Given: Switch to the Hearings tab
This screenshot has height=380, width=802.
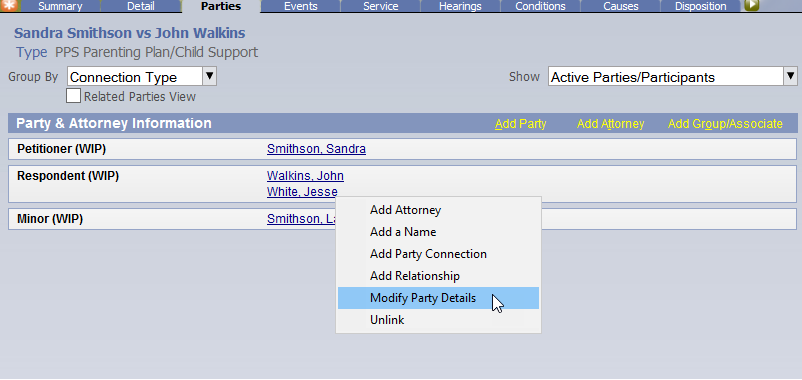Looking at the screenshot, I should (x=460, y=6).
